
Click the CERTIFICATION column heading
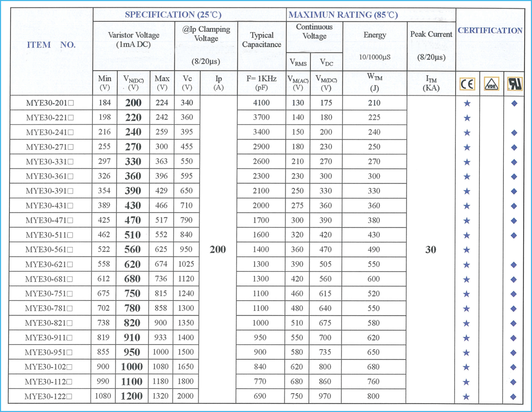(x=490, y=30)
